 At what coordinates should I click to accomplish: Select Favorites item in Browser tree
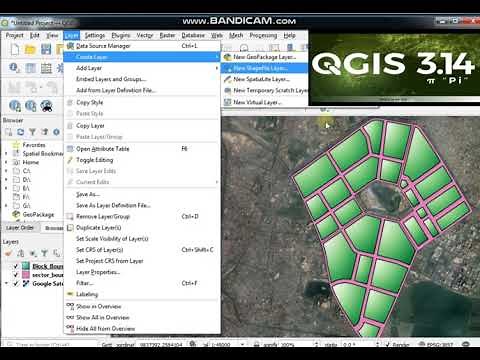coord(34,145)
